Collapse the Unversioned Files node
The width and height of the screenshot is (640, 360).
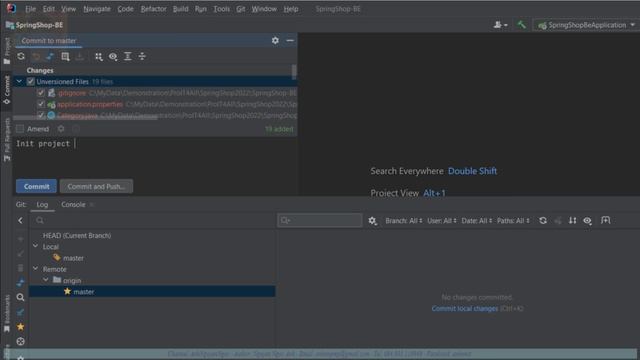coord(19,82)
